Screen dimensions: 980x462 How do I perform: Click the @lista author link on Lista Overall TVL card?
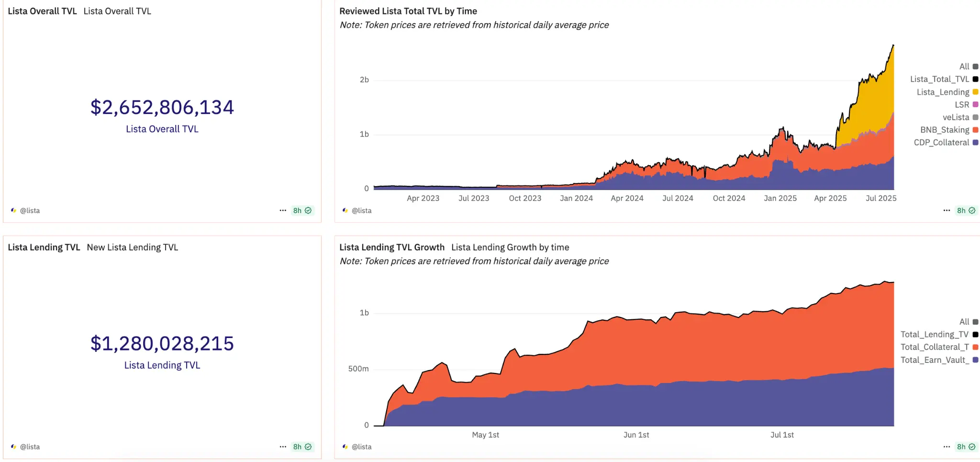[x=30, y=210]
